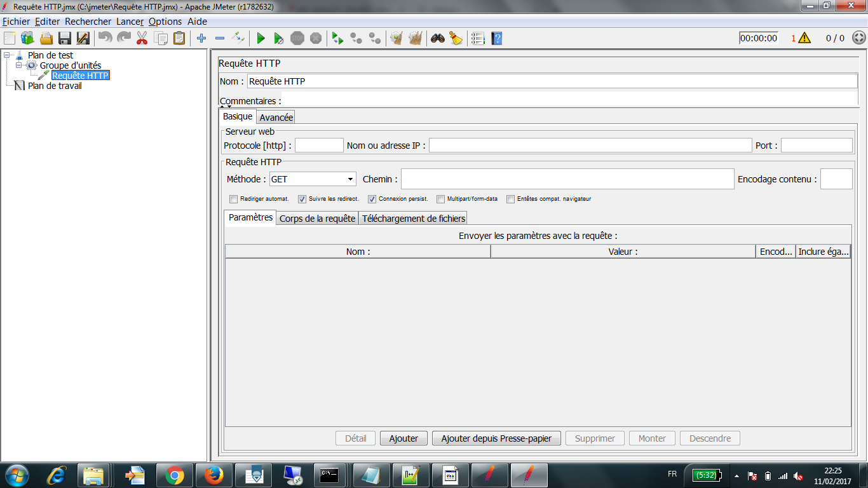The width and height of the screenshot is (868, 488).
Task: Start the test with the green play icon
Action: click(261, 38)
